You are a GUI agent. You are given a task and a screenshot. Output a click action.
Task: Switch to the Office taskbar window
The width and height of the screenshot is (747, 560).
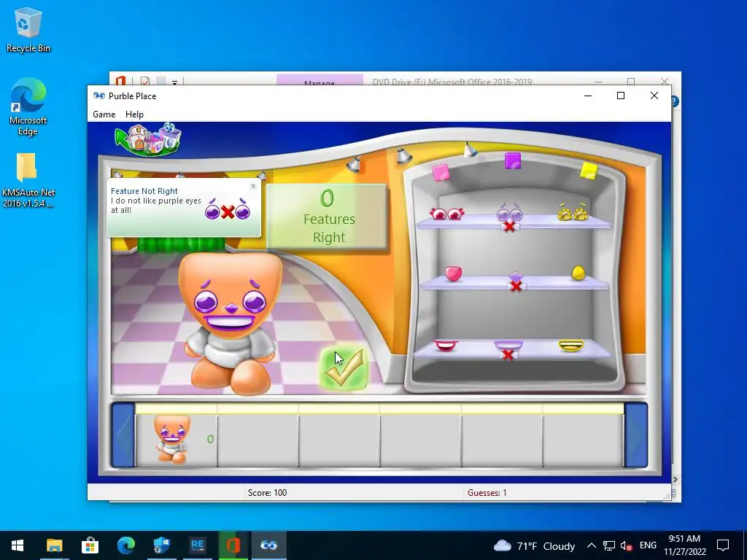click(x=233, y=545)
